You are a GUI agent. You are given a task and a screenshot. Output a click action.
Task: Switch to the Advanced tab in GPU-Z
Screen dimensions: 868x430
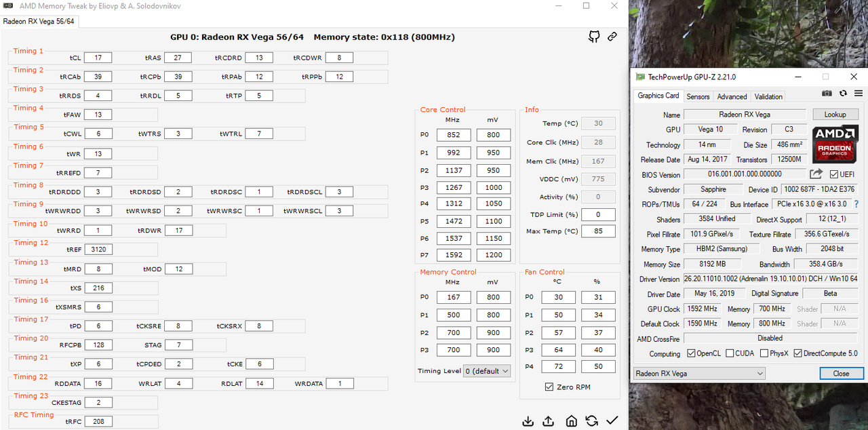point(732,96)
